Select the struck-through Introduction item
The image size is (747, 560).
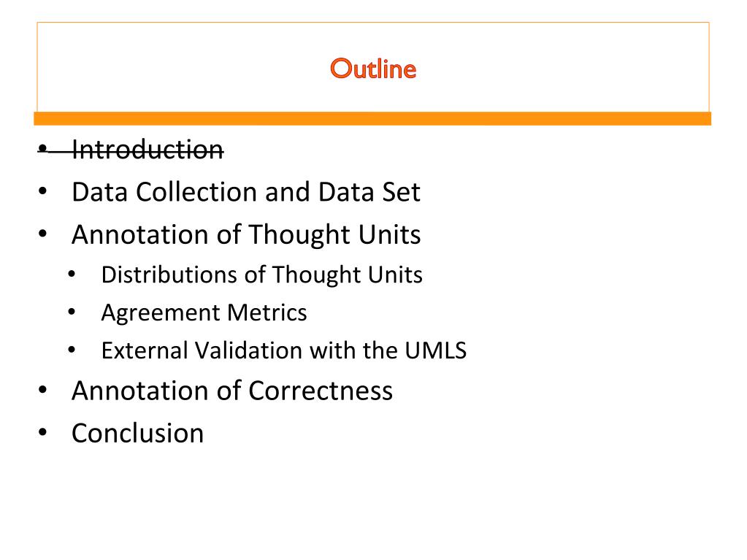(x=148, y=150)
